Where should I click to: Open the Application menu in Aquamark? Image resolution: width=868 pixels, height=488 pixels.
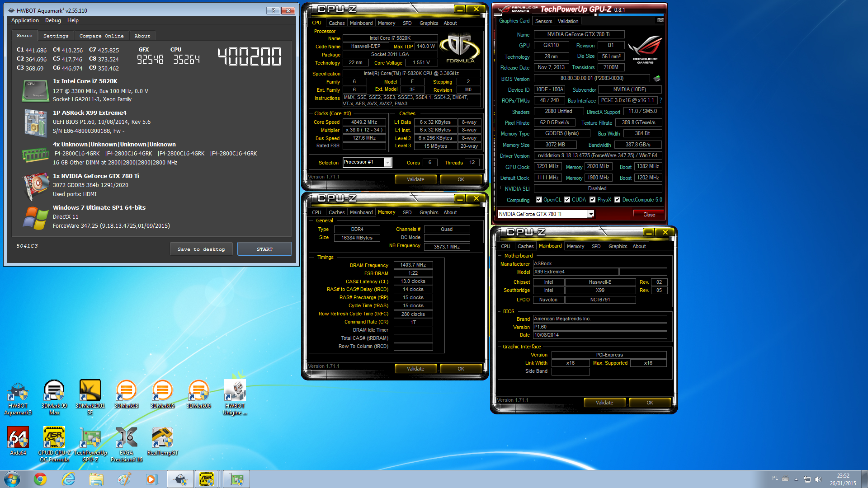click(x=25, y=20)
